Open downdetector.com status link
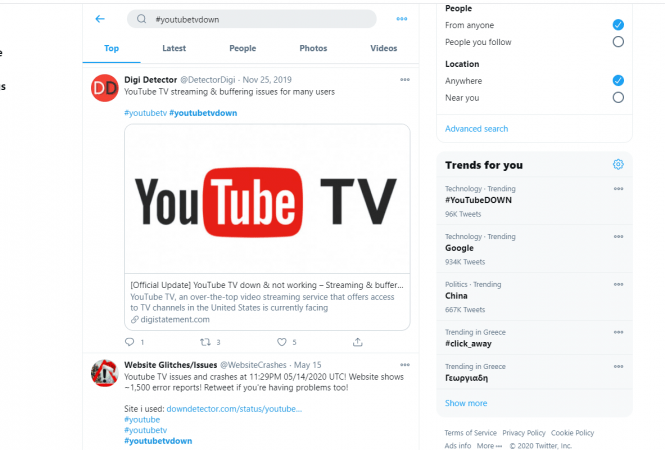The image size is (665, 450). click(x=234, y=409)
